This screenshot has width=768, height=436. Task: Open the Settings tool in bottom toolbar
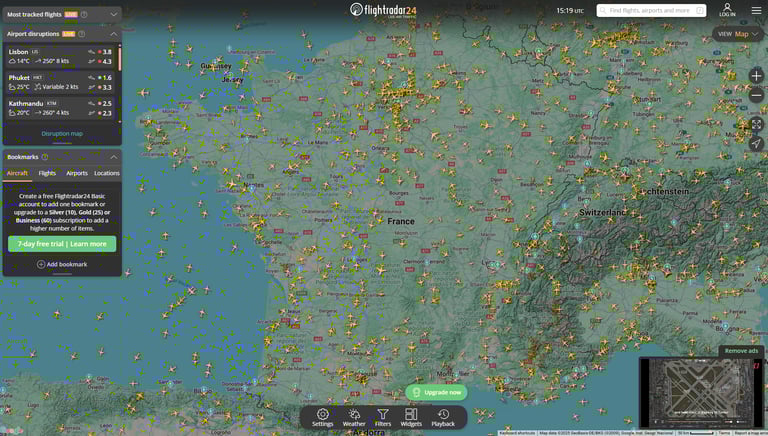[x=322, y=417]
